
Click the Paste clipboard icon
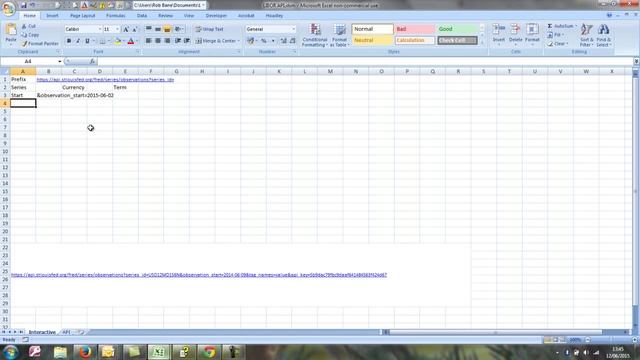pyautogui.click(x=11, y=30)
